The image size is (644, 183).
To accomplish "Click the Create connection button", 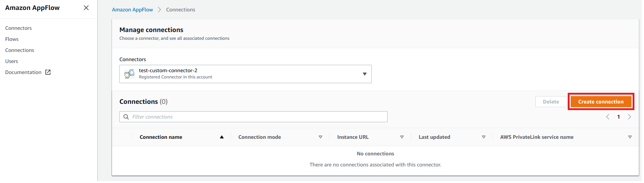I will point(601,102).
